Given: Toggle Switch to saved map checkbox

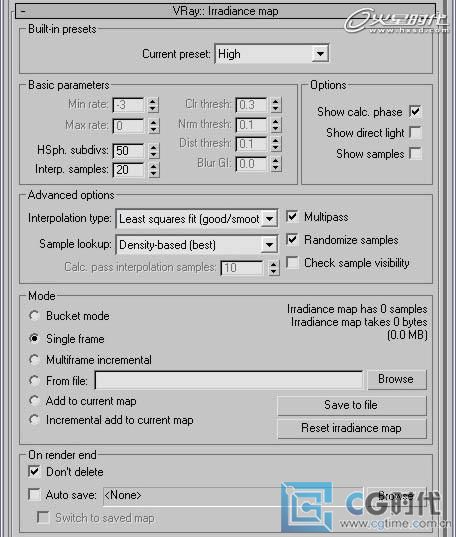Looking at the screenshot, I should (43, 517).
